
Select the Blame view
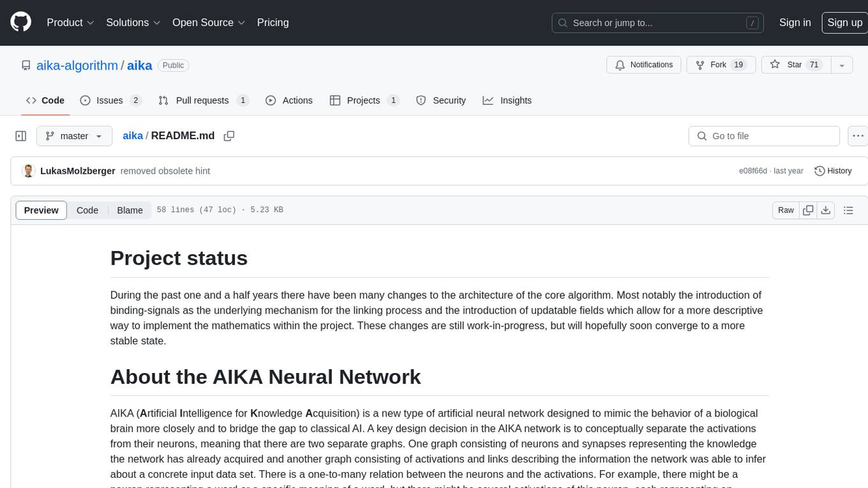point(130,210)
